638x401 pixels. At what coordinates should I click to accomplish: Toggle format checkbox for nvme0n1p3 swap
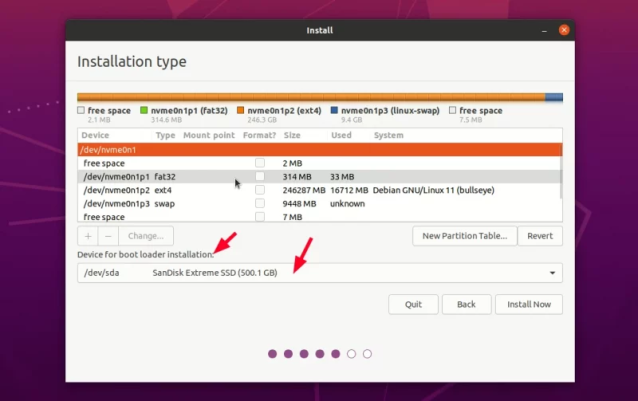click(260, 203)
